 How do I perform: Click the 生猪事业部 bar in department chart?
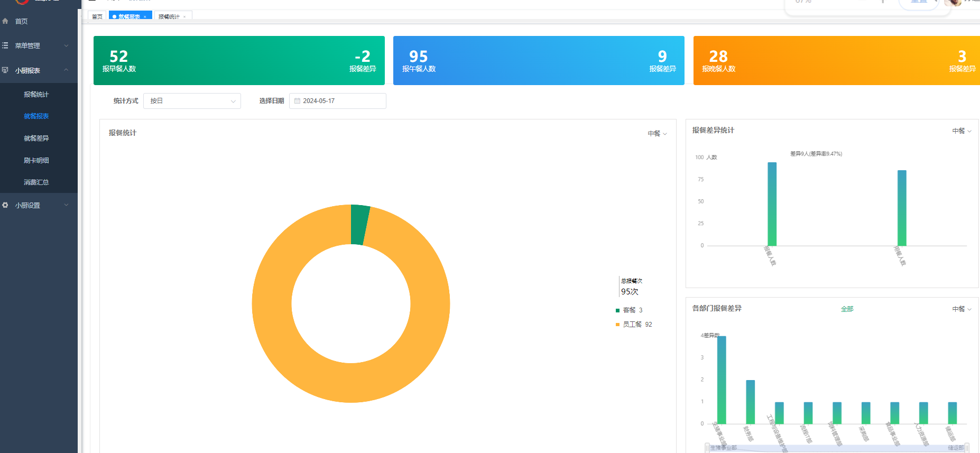point(722,380)
